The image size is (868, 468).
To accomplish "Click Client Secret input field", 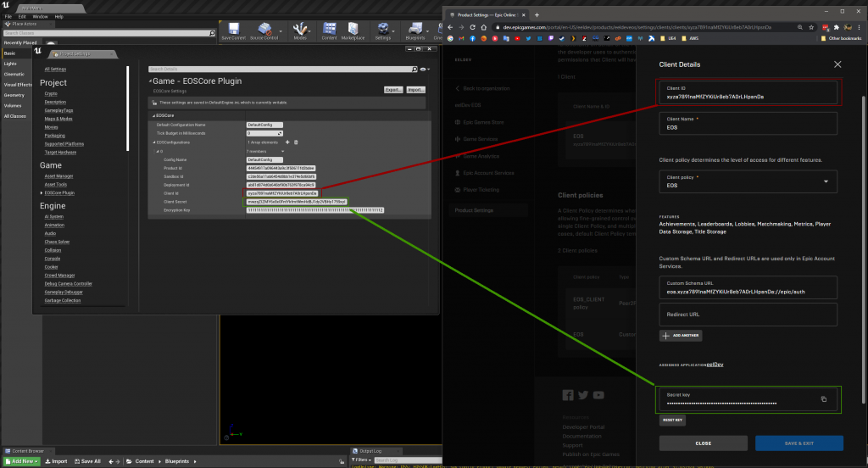I will (x=297, y=202).
